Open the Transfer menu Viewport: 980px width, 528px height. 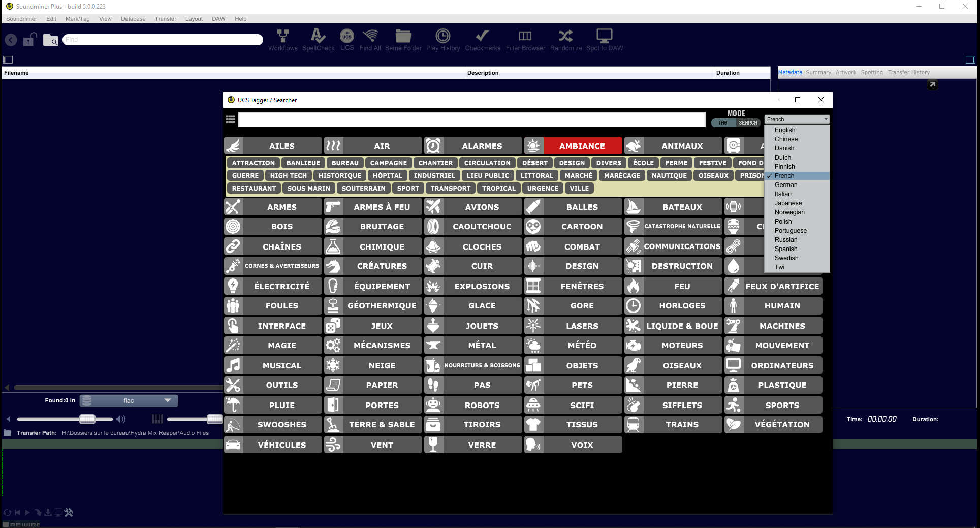166,19
